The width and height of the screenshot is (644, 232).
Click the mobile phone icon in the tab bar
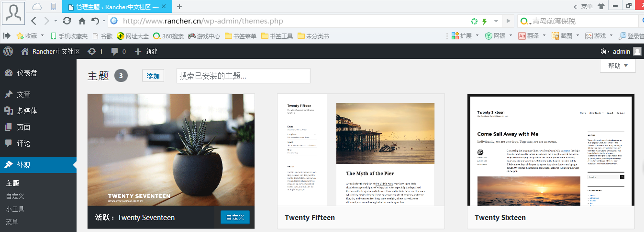coord(53,7)
